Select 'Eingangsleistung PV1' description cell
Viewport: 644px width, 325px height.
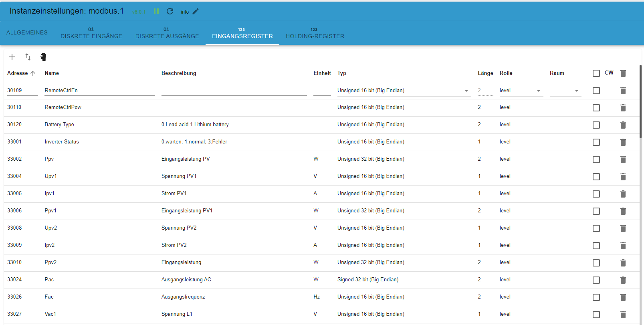[x=187, y=211]
